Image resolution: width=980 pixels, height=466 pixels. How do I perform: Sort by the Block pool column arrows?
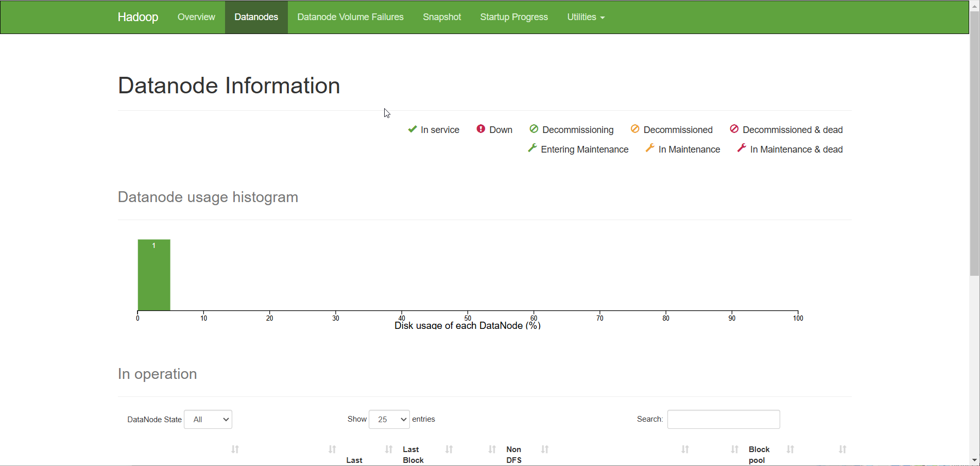(x=790, y=450)
